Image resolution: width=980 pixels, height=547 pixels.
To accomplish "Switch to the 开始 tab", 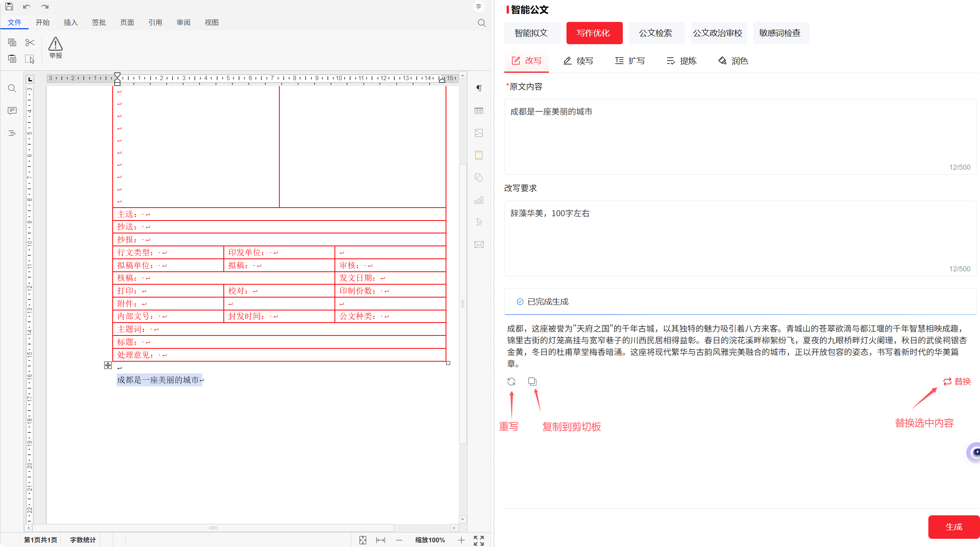I will [x=43, y=23].
